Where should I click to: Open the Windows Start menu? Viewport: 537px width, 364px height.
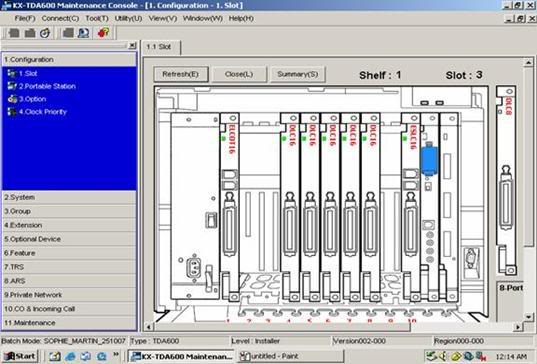tap(20, 356)
